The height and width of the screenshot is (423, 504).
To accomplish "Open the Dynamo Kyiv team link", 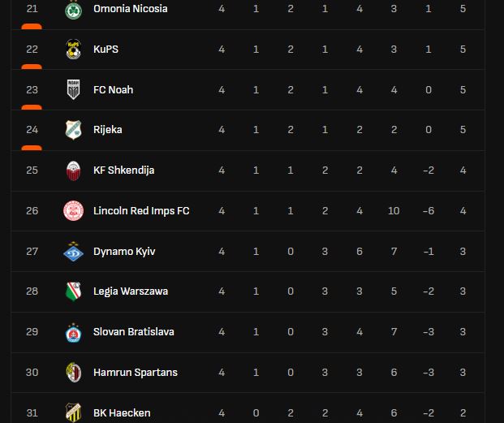I will [124, 252].
